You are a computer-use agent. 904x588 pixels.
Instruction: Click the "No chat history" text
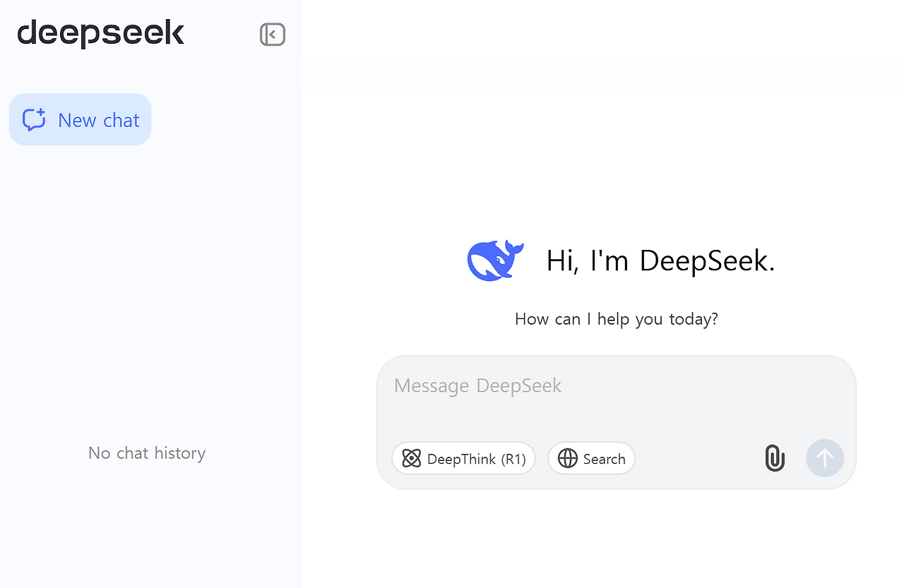click(x=147, y=453)
